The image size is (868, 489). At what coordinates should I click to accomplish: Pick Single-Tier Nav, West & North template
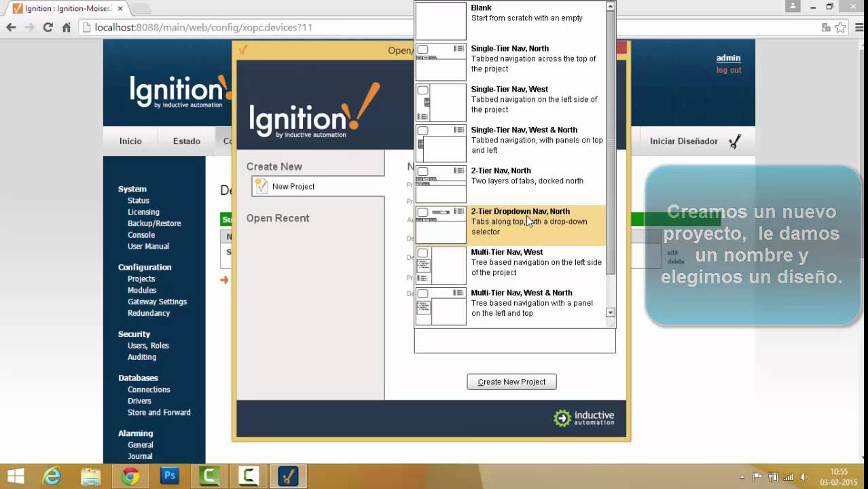(x=510, y=143)
